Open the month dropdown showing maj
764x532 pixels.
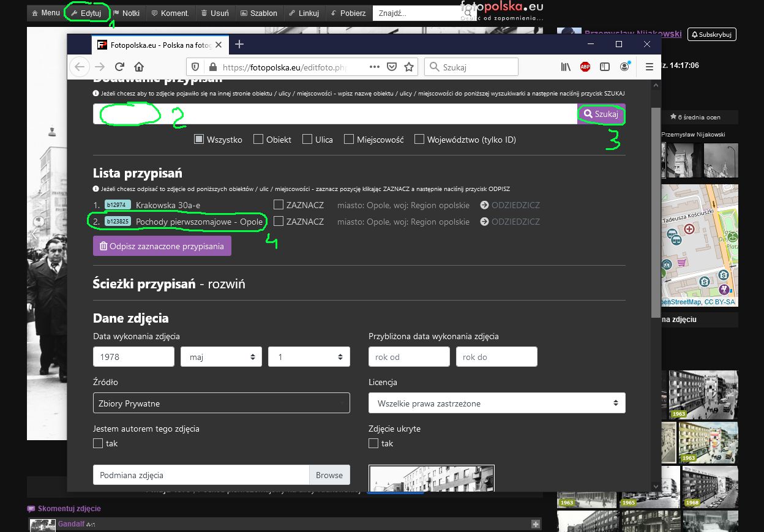[x=221, y=357]
